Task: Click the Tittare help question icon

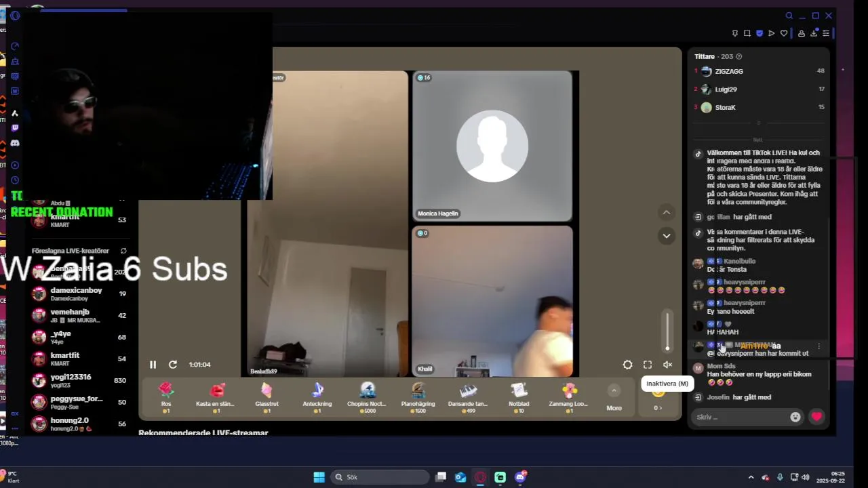Action: coord(739,57)
